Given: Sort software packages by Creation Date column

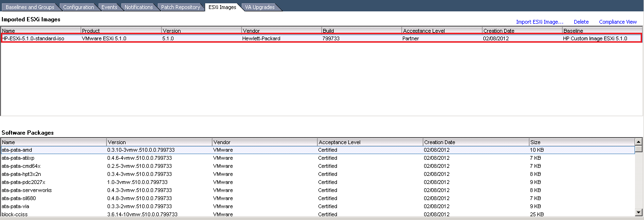Looking at the screenshot, I should [x=475, y=142].
